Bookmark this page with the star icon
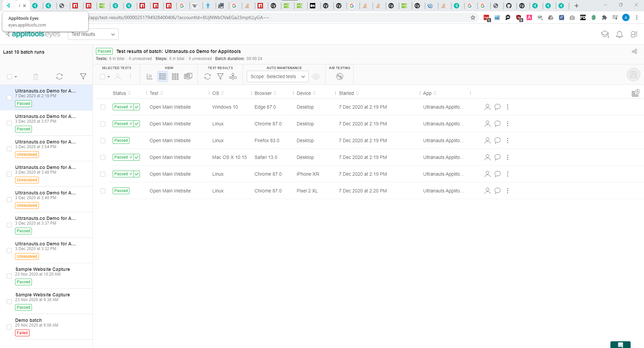The image size is (644, 348). click(473, 17)
